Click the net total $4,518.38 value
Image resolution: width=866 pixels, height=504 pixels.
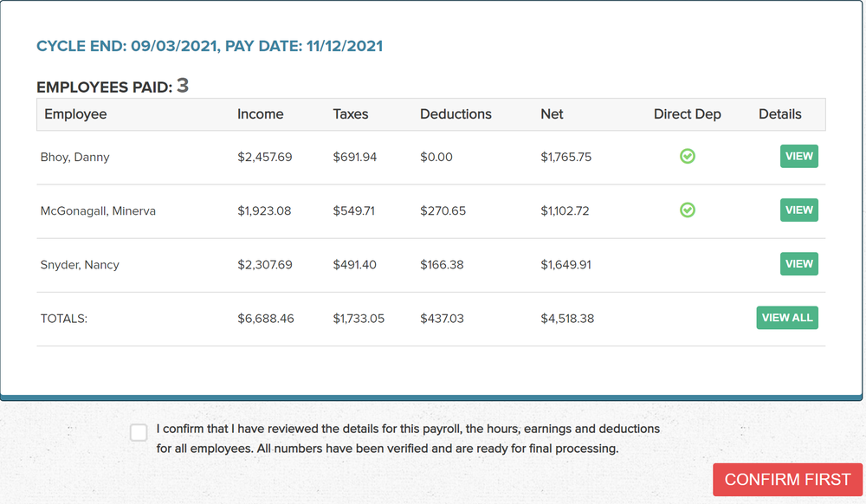(566, 318)
